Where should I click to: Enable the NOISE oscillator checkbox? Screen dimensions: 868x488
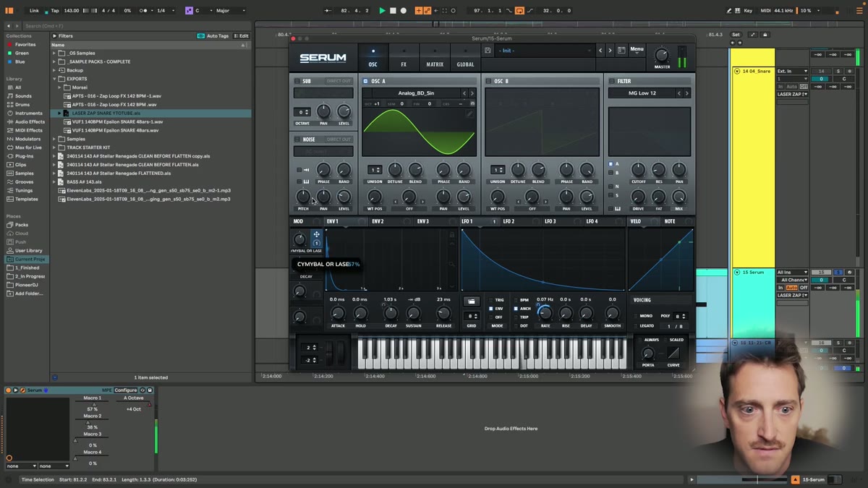pos(297,139)
